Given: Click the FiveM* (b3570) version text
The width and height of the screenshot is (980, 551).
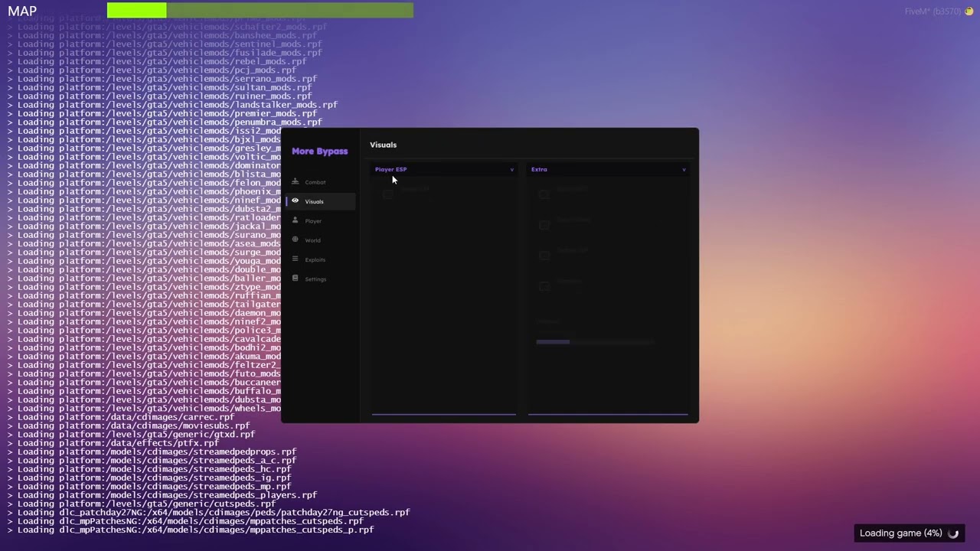Looking at the screenshot, I should tap(933, 11).
